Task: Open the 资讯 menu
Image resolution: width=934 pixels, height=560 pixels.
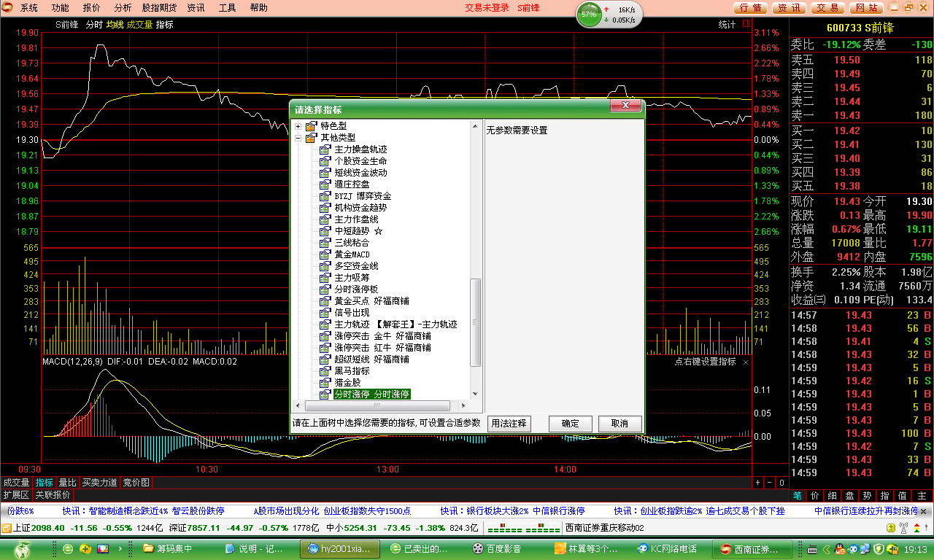Action: click(196, 8)
